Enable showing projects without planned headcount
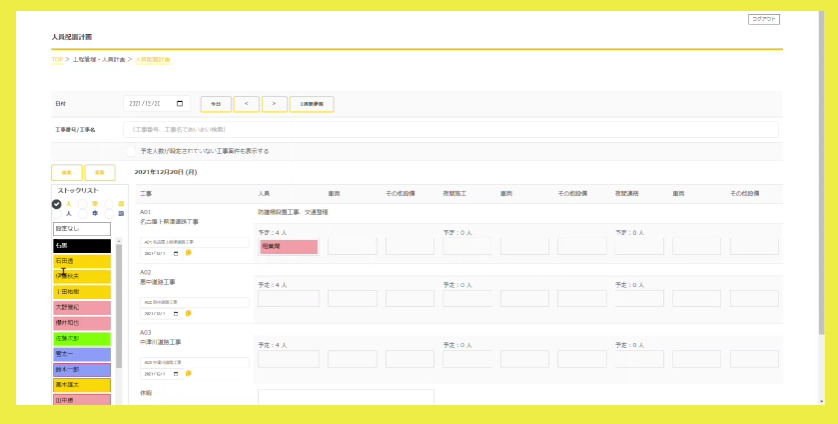 click(131, 151)
